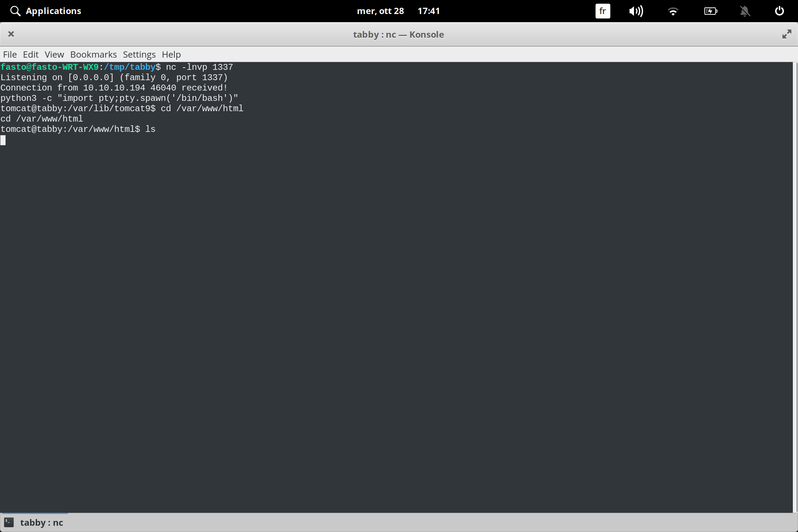
Task: Open the Bookmarks menu
Action: click(x=93, y=54)
